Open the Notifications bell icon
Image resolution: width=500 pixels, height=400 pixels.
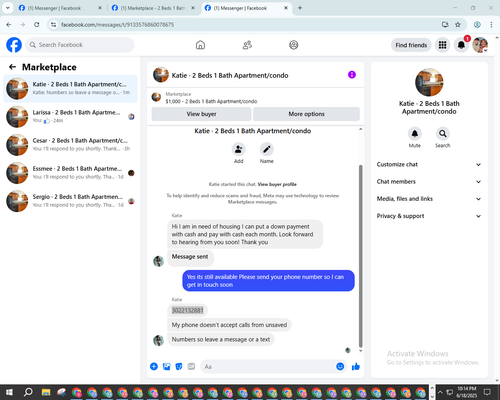(461, 45)
